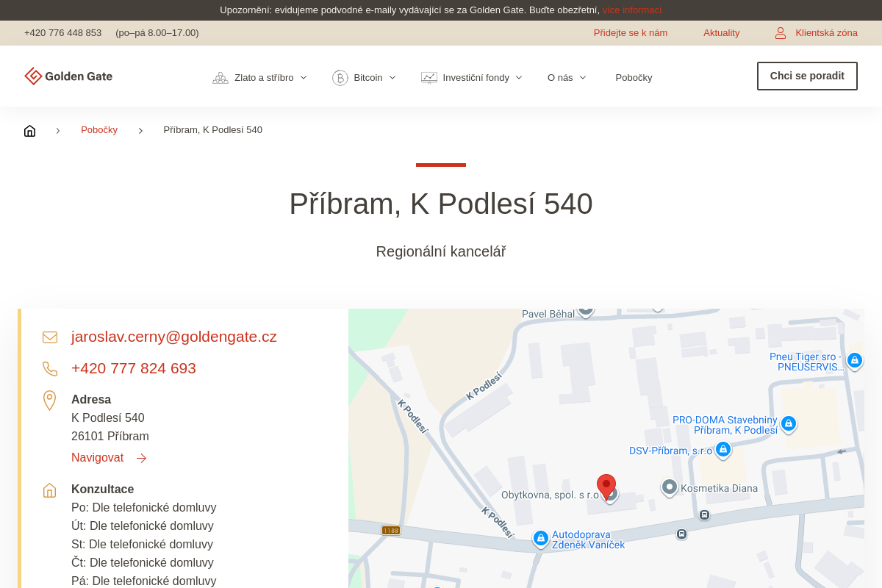The height and width of the screenshot is (588, 882).
Task: Open the Investiční fondy dropdown
Action: [x=472, y=77]
